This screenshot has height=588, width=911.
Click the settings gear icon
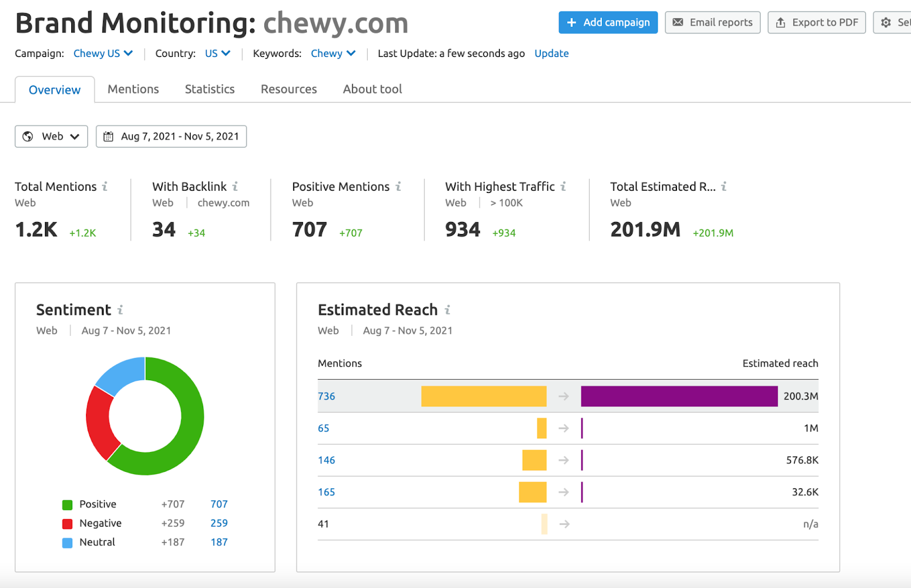886,22
